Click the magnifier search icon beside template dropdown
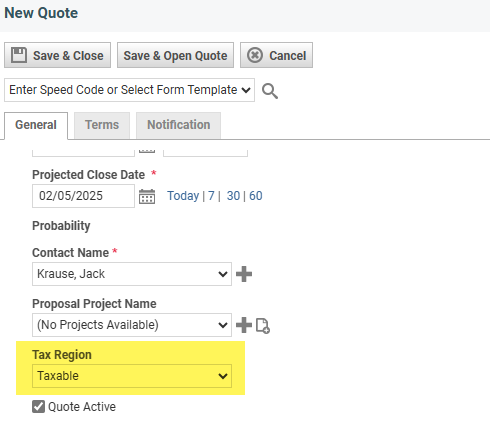The image size is (490, 436). pyautogui.click(x=270, y=91)
